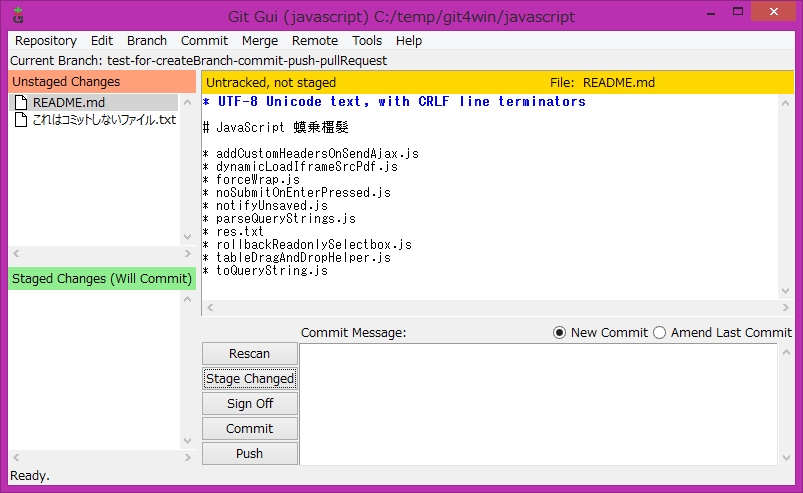The width and height of the screenshot is (803, 493).
Task: Click the toQueryString.js line in diff
Action: [x=265, y=270]
